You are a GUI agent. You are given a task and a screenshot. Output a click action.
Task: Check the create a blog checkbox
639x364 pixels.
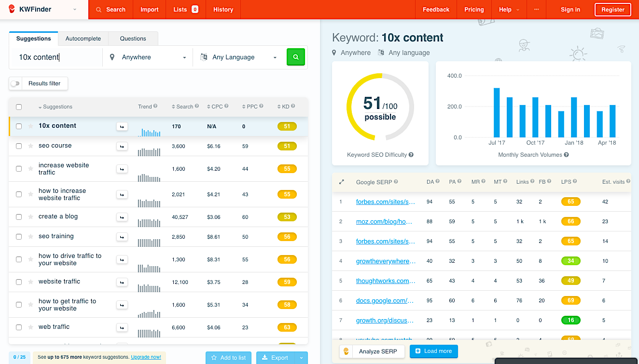click(19, 217)
